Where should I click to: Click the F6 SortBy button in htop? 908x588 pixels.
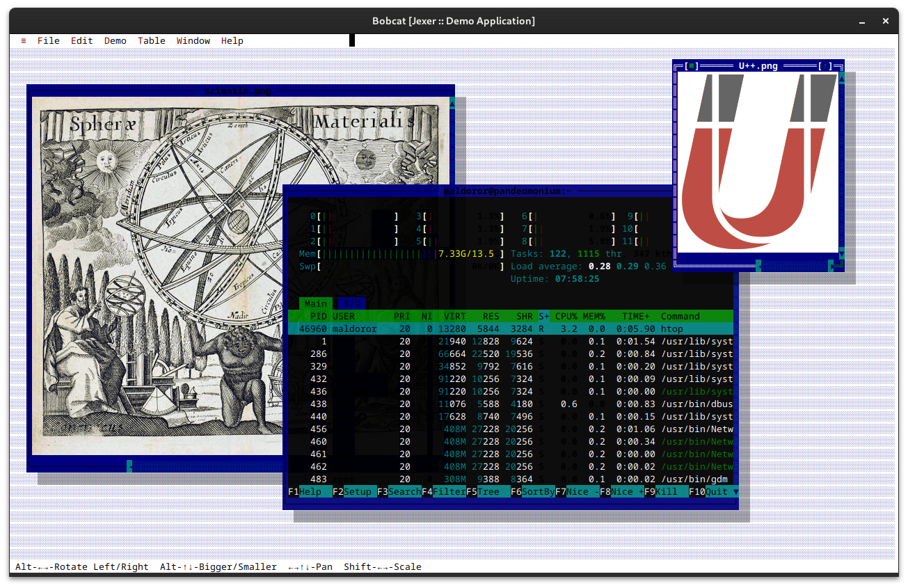click(x=533, y=492)
